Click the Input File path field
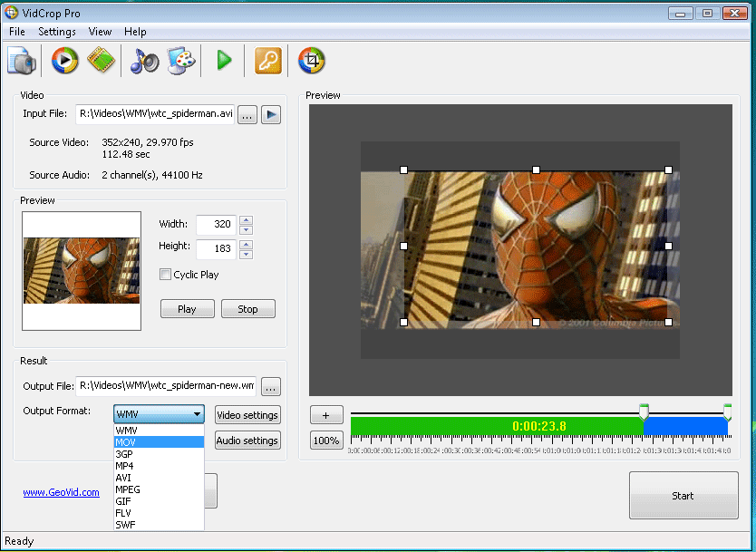The width and height of the screenshot is (756, 552). [155, 114]
